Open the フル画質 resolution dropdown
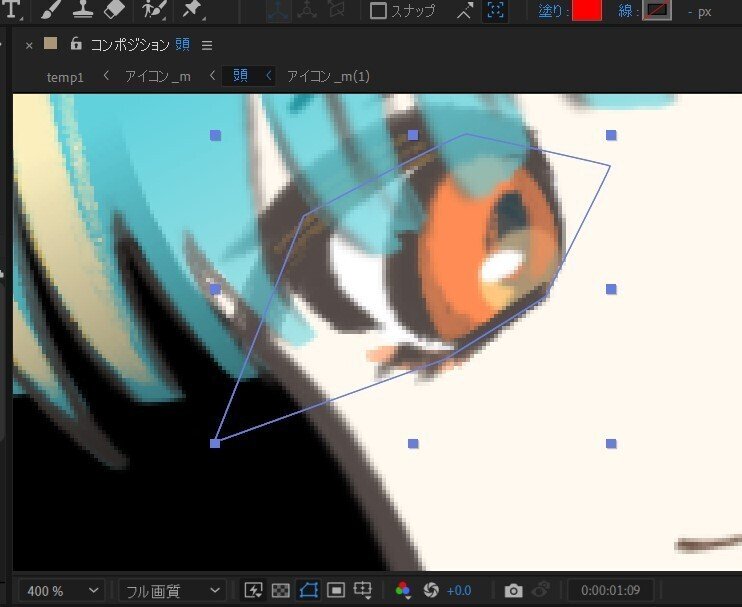 point(171,590)
